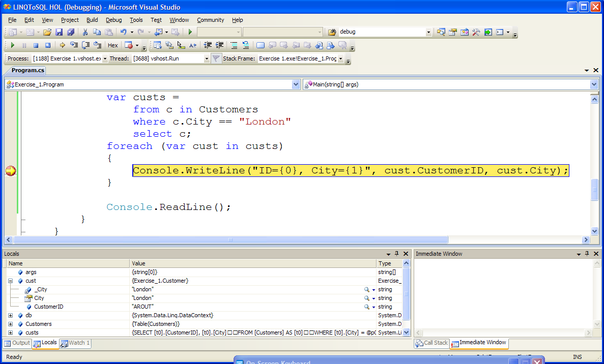Viewport: 604px width, 364px height.
Task: Open Solution Explorer from toolbar icon
Action: tap(441, 33)
